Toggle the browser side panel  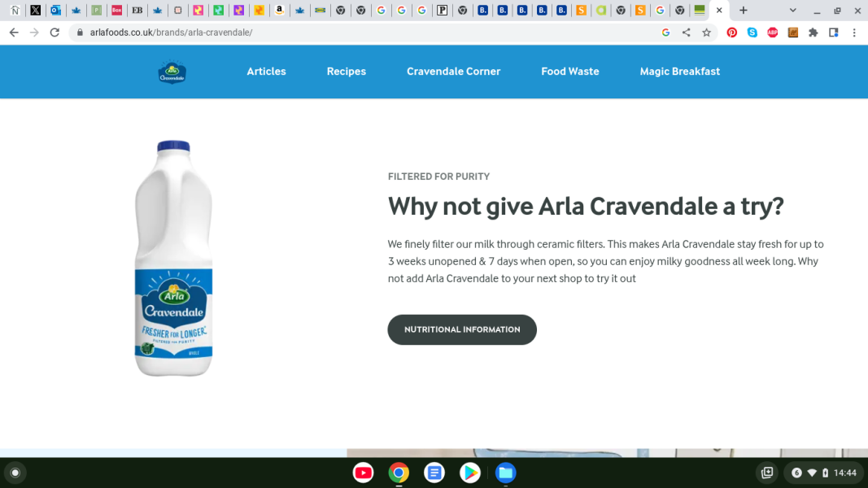(x=834, y=33)
